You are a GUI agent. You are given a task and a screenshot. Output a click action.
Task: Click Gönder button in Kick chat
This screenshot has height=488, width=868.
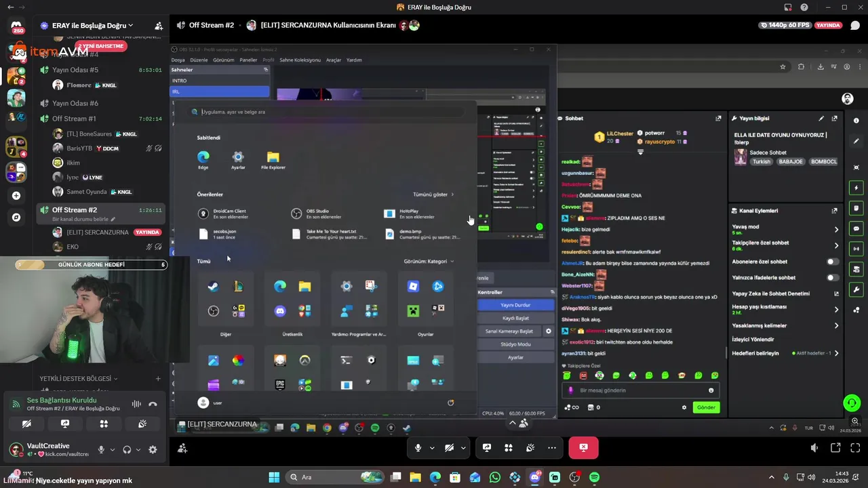tap(706, 407)
